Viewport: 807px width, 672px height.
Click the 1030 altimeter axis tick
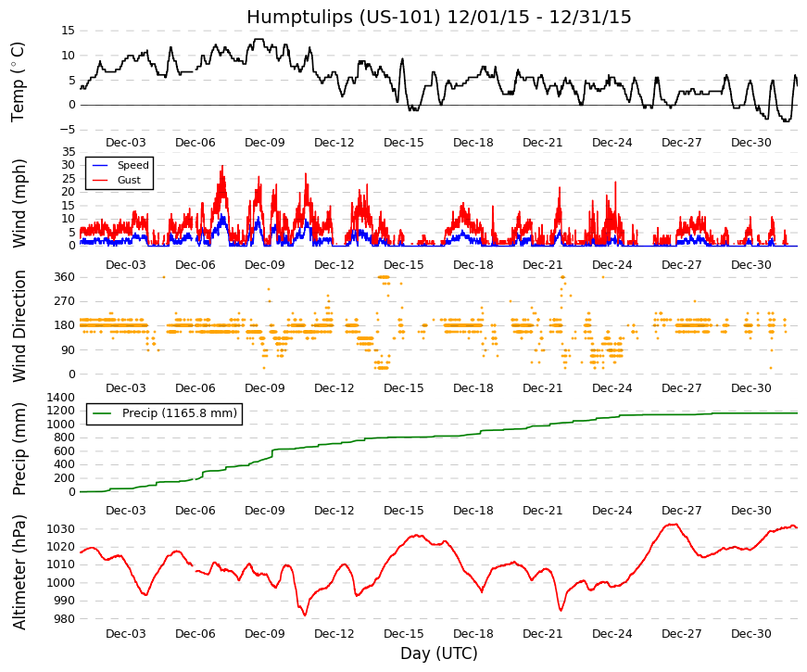coord(61,529)
